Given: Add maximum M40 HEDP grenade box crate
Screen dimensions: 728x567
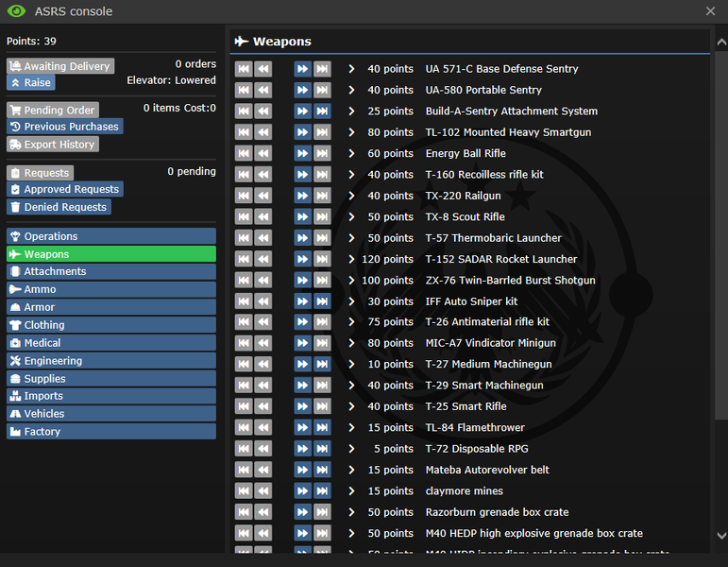Looking at the screenshot, I should pos(322,534).
